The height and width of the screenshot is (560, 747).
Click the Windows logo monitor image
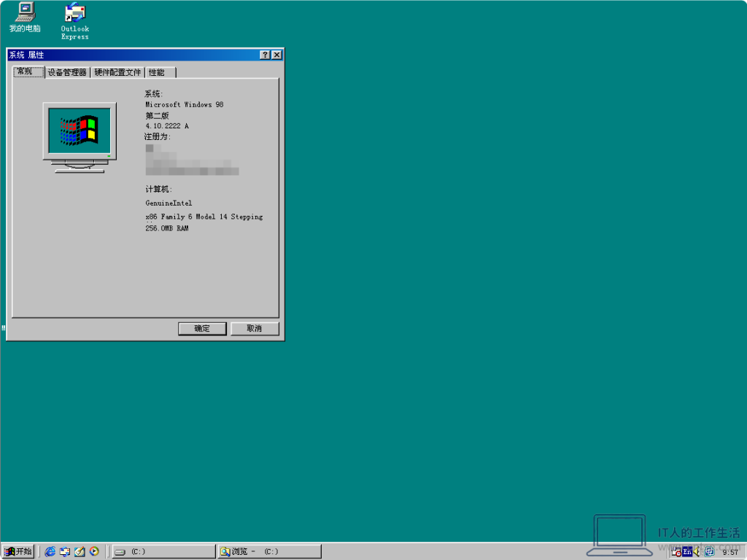pos(80,137)
